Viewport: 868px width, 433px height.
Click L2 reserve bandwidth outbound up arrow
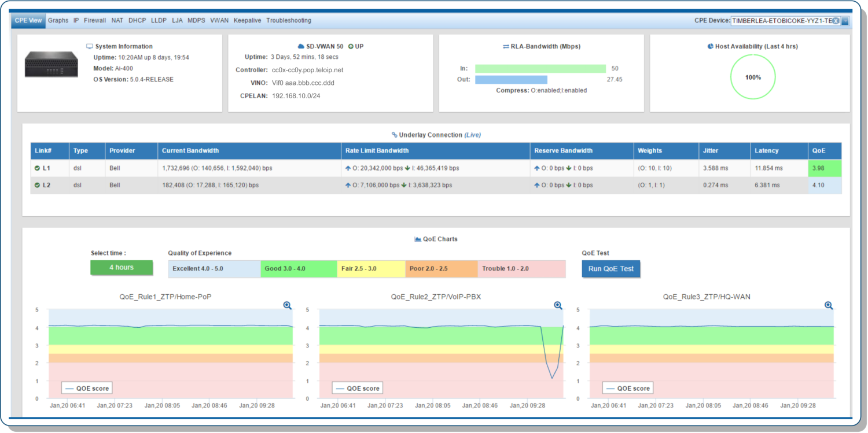pyautogui.click(x=537, y=186)
